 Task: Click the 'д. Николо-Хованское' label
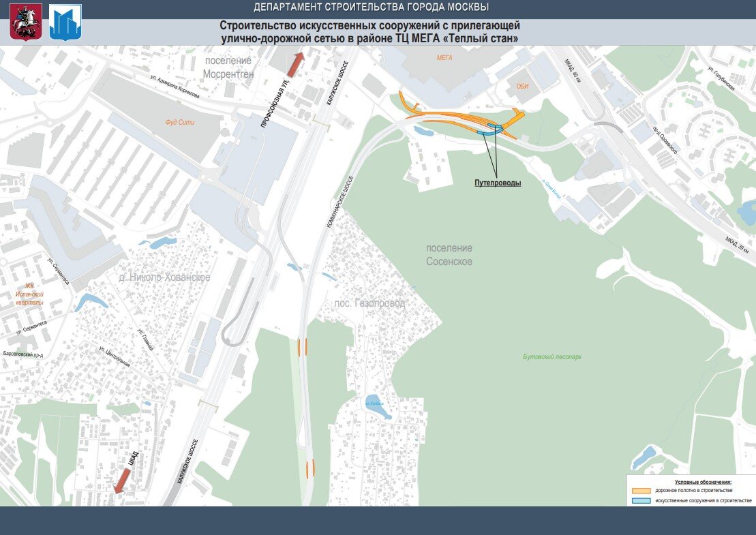[164, 277]
